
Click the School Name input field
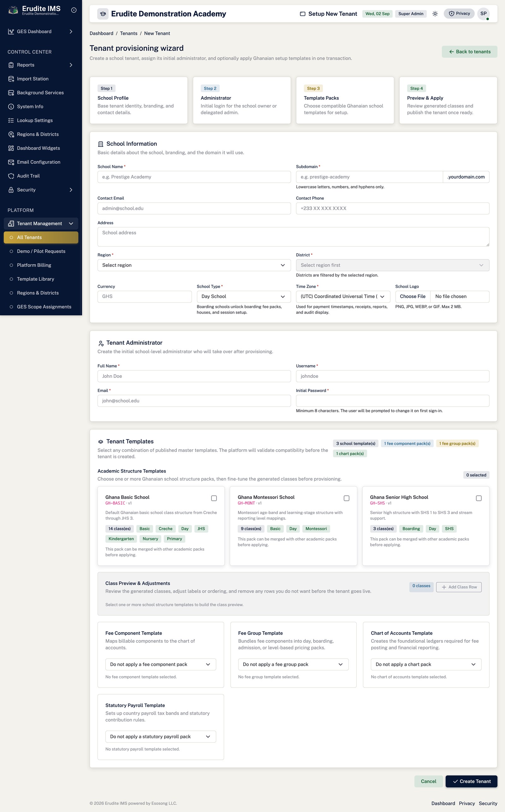click(194, 177)
